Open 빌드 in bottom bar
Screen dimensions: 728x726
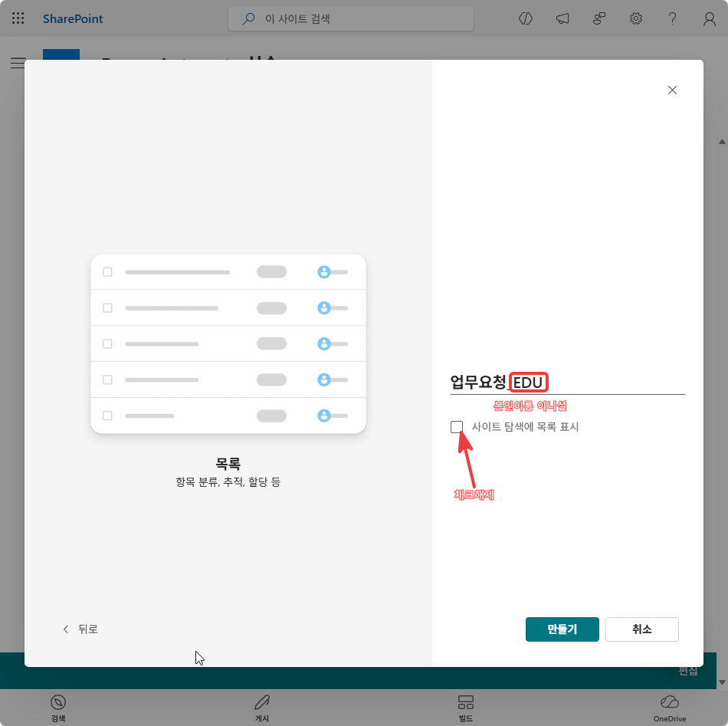[x=466, y=708]
